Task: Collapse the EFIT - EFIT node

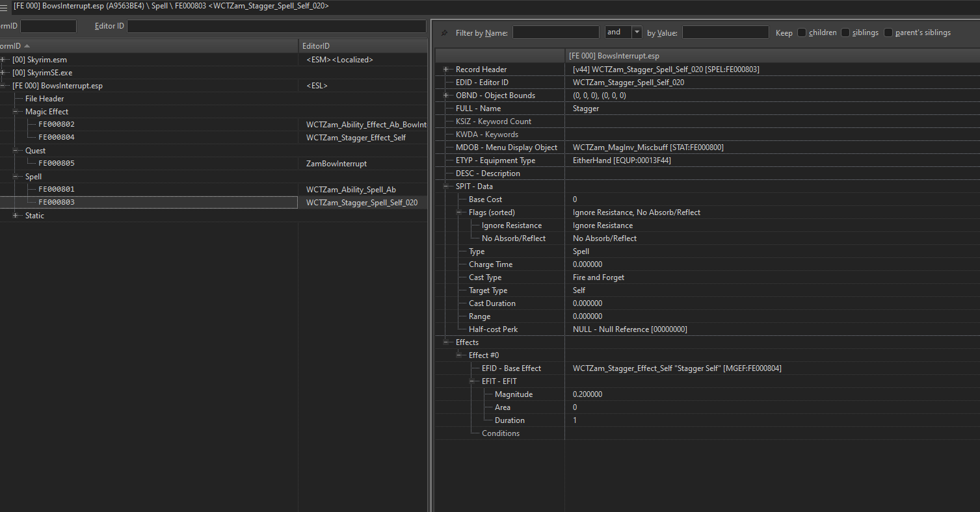Action: tap(472, 381)
